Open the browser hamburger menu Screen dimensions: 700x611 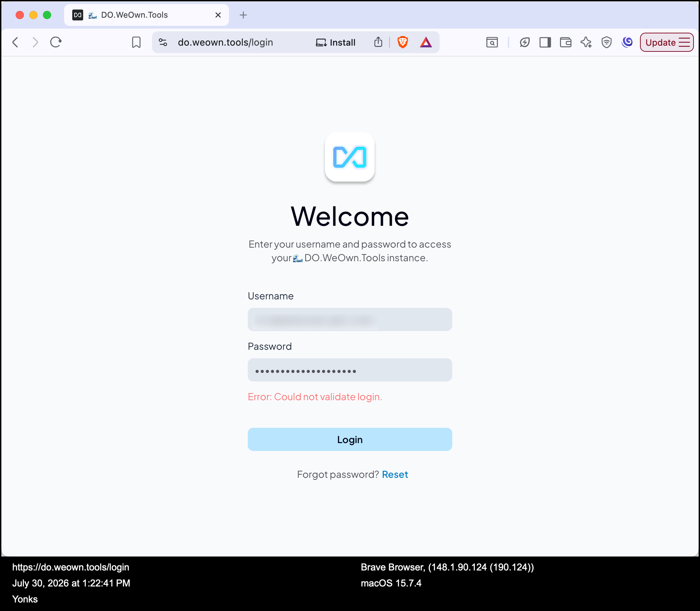pos(684,42)
